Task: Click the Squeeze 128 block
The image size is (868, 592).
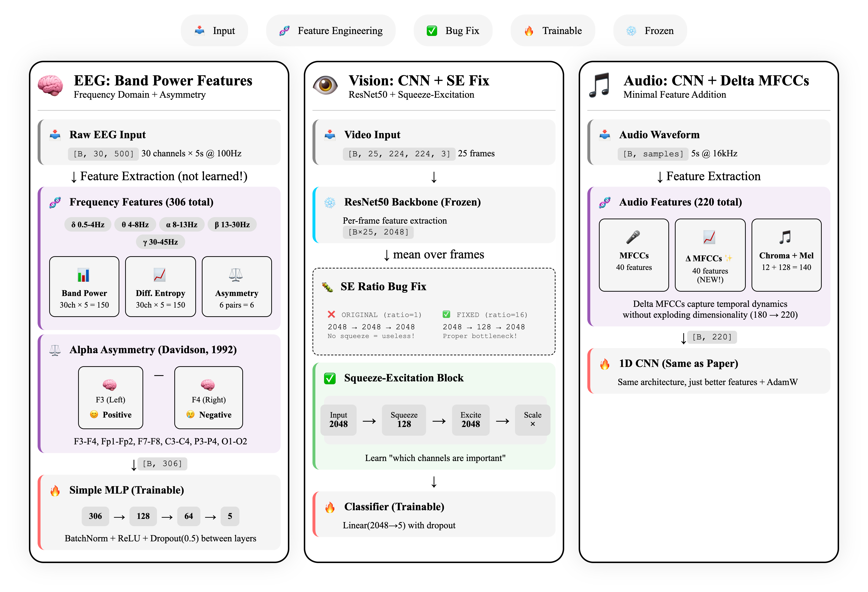Action: pos(404,420)
